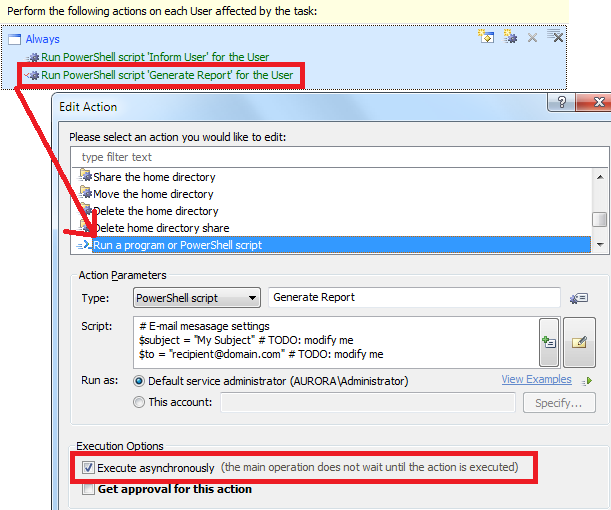
Task: Click the Specify... button
Action: pyautogui.click(x=559, y=403)
